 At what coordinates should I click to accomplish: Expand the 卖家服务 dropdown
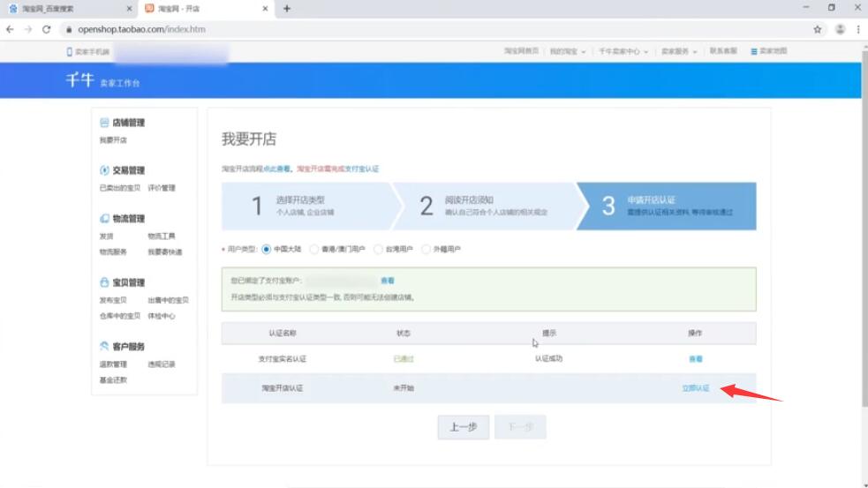coord(679,52)
